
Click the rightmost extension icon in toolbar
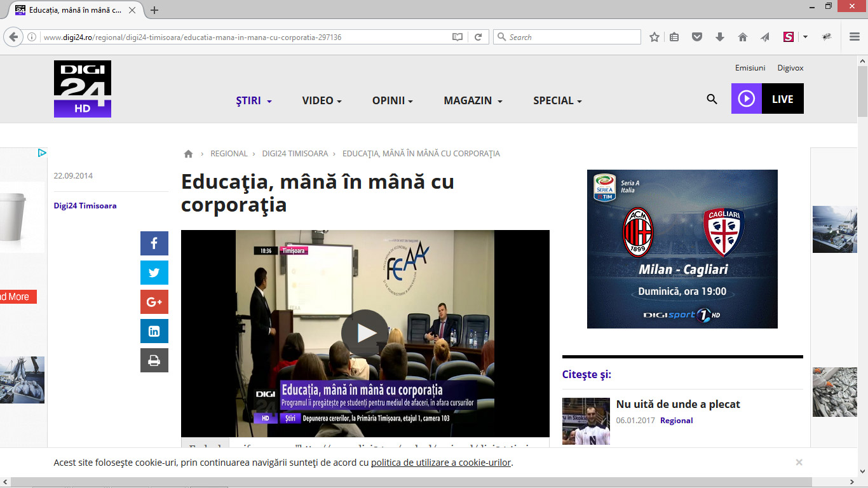827,37
